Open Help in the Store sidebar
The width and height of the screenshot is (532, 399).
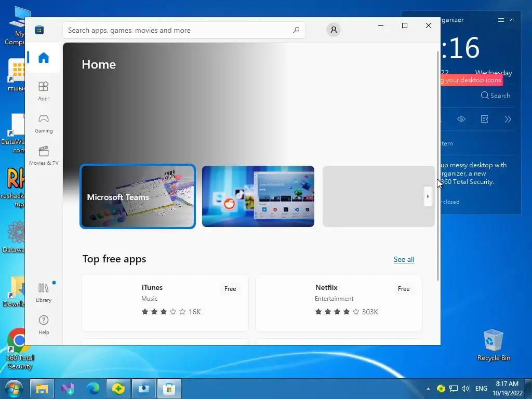tap(44, 325)
